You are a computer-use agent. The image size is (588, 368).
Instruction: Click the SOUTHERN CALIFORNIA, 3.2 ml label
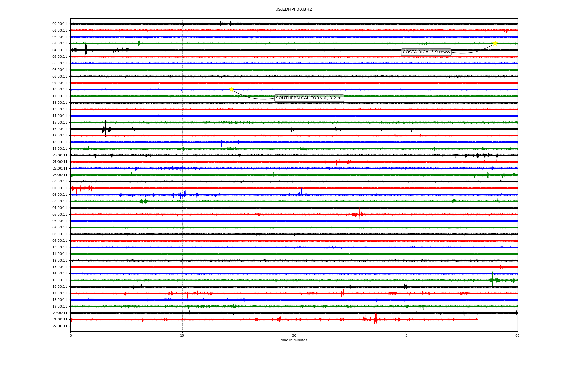pos(309,98)
